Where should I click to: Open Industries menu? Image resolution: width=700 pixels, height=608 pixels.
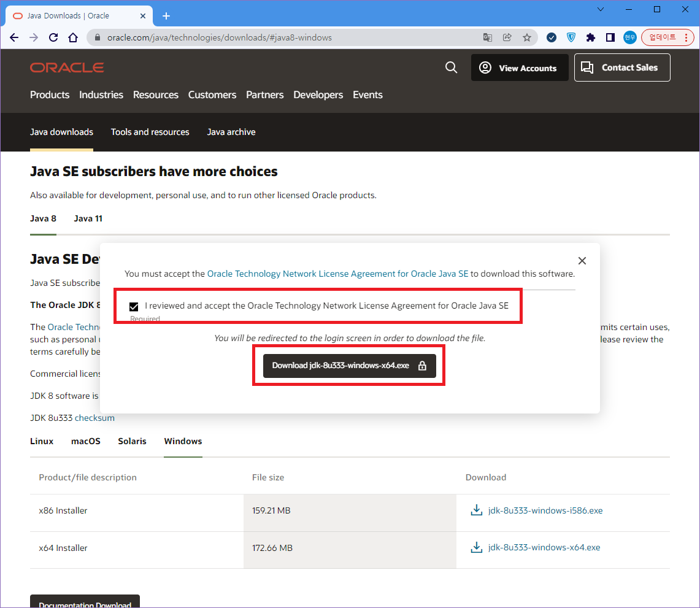[101, 94]
